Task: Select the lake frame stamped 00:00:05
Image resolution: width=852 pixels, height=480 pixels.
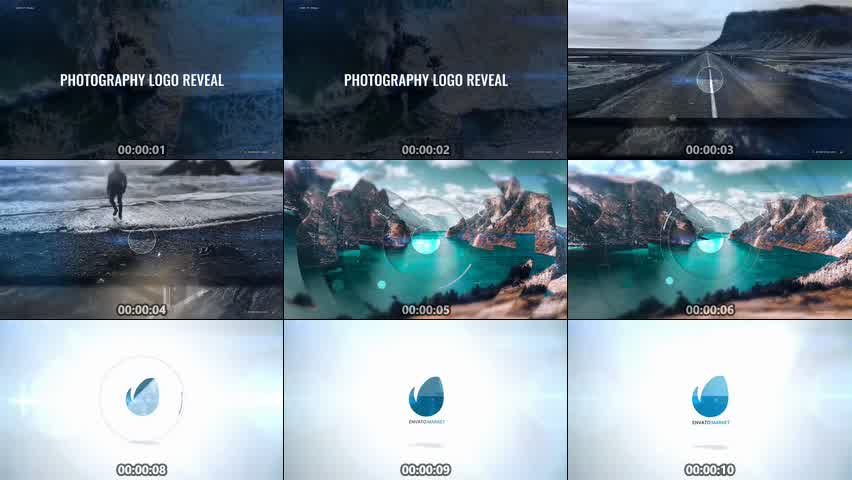Action: click(425, 239)
